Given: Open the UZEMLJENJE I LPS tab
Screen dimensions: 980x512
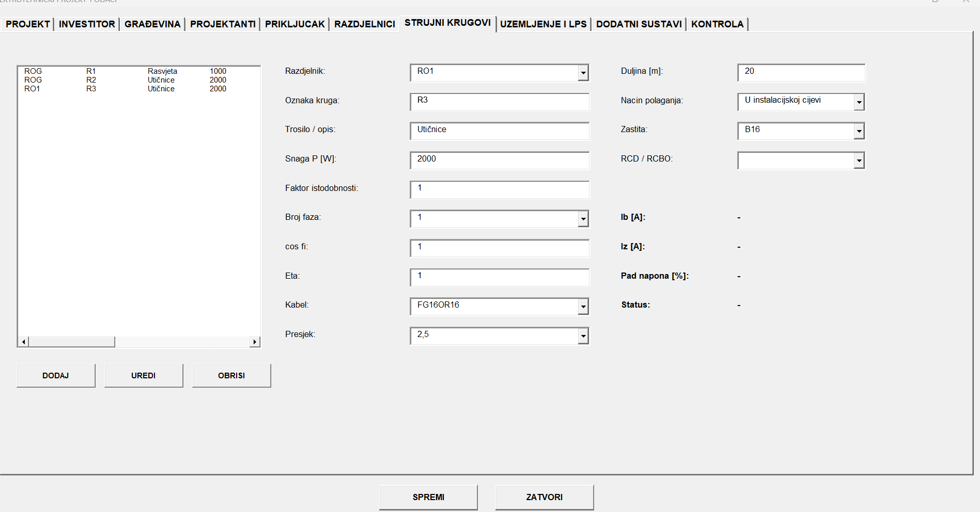Looking at the screenshot, I should pos(543,24).
